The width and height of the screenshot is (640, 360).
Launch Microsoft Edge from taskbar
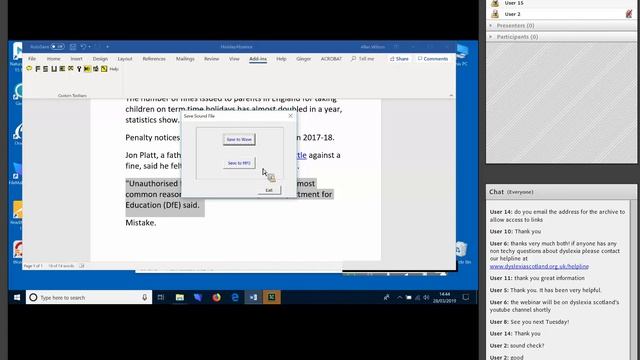pyautogui.click(x=235, y=298)
